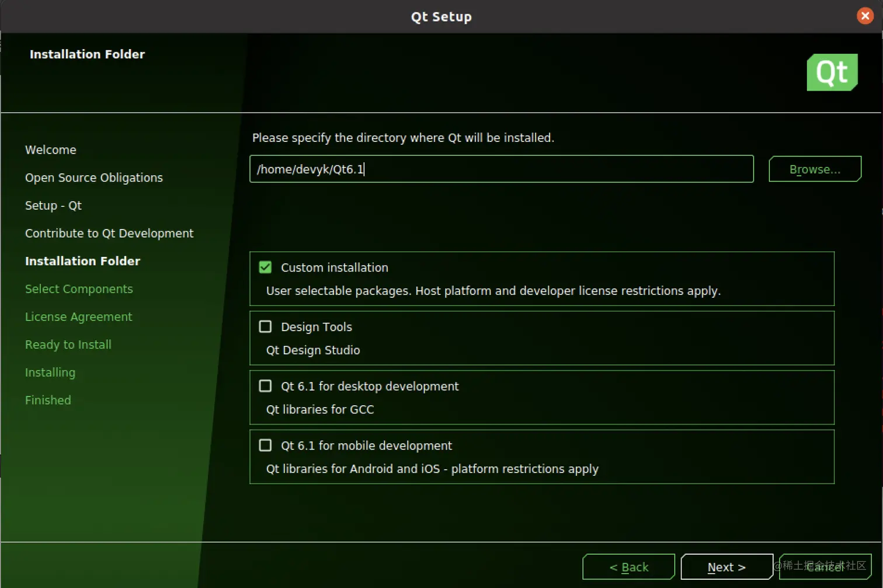Open the Browse... folder dialog

click(815, 169)
